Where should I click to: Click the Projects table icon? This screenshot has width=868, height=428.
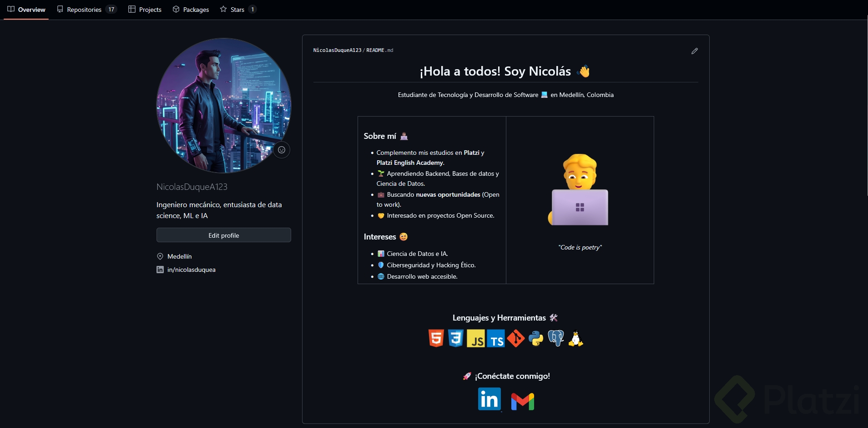132,9
